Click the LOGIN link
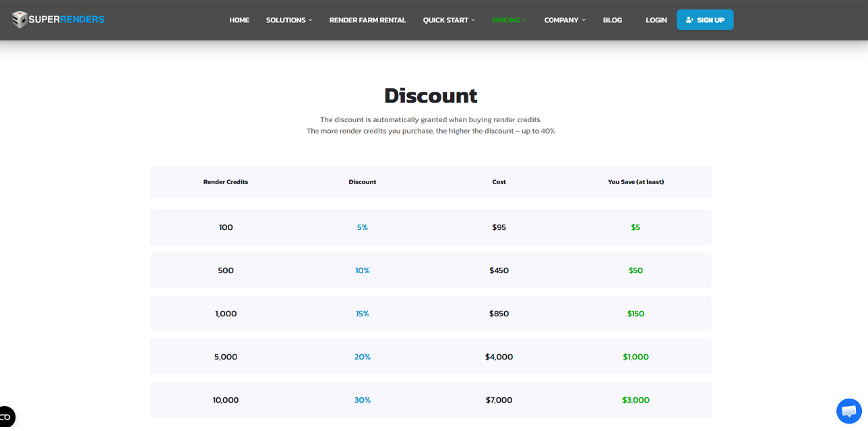The width and height of the screenshot is (868, 431). coord(656,20)
